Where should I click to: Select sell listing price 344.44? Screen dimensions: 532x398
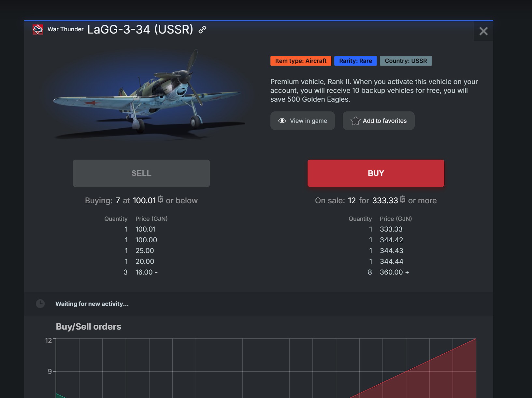392,262
